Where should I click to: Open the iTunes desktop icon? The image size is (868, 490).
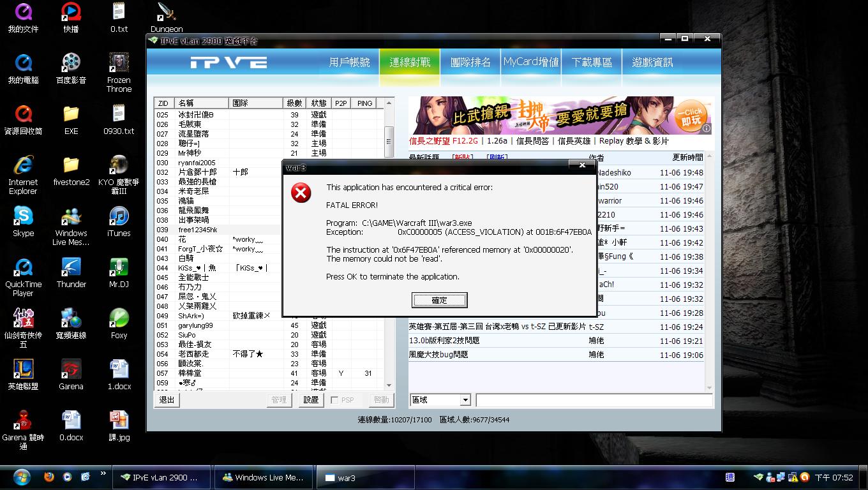(x=119, y=218)
